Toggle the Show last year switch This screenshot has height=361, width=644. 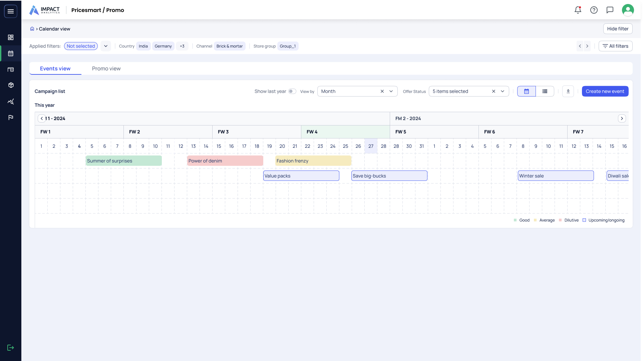pos(292,91)
